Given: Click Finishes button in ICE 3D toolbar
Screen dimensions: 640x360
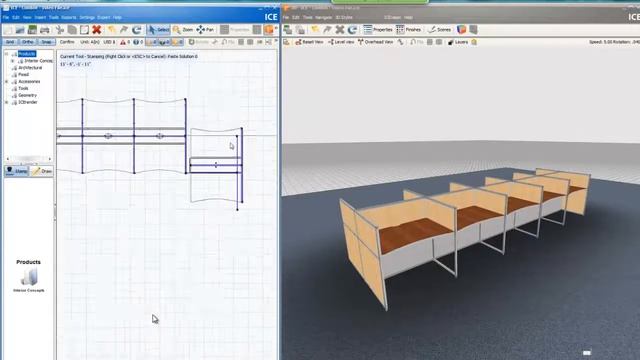Looking at the screenshot, I should pyautogui.click(x=409, y=30).
